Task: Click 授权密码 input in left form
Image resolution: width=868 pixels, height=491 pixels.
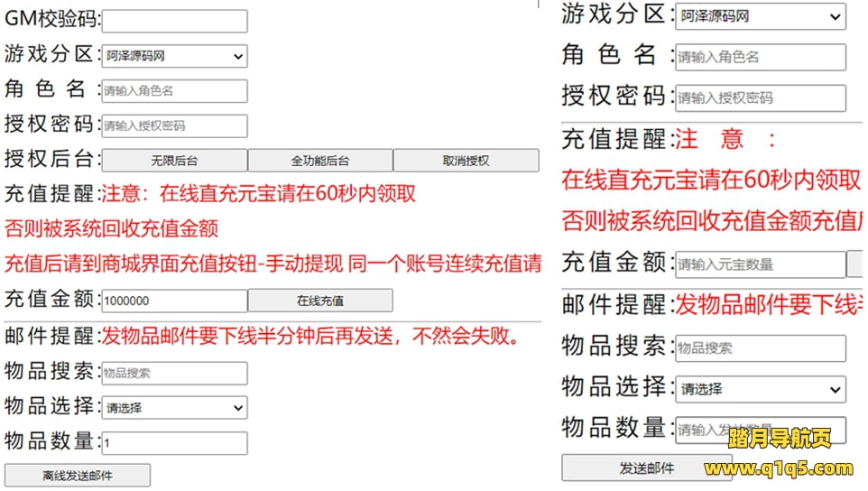Action: coord(174,126)
